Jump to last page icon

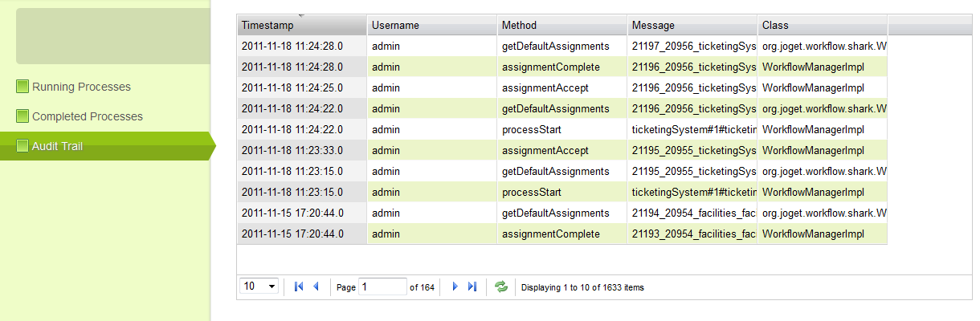coord(472,286)
